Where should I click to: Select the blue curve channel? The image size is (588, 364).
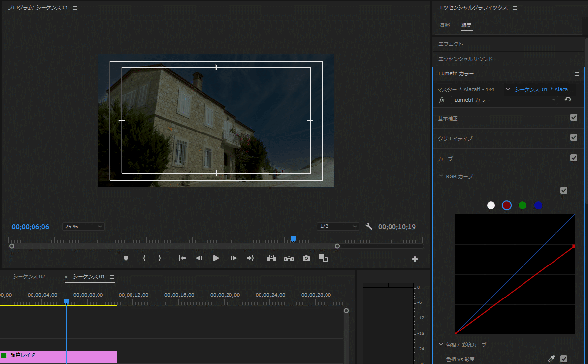tap(538, 205)
